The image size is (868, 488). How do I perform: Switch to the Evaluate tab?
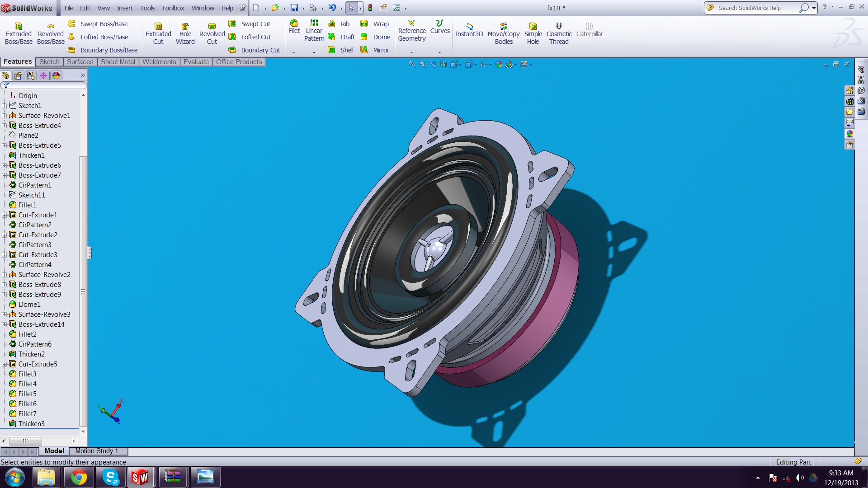click(196, 62)
